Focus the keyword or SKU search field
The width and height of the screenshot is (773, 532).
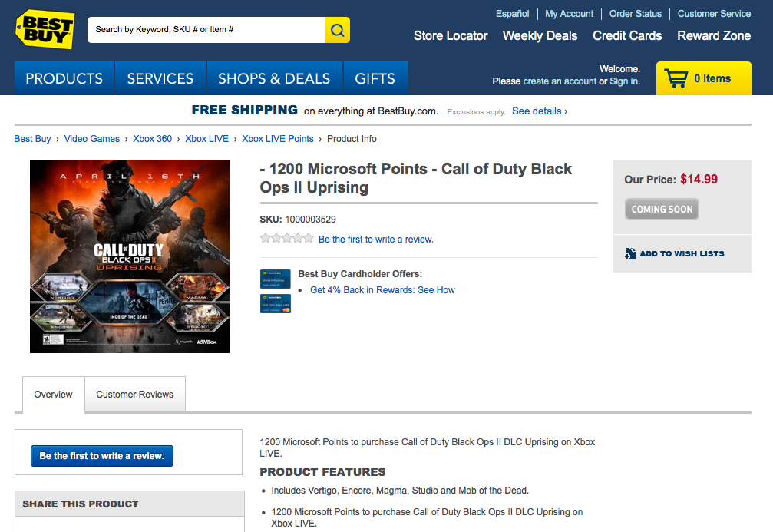[206, 30]
